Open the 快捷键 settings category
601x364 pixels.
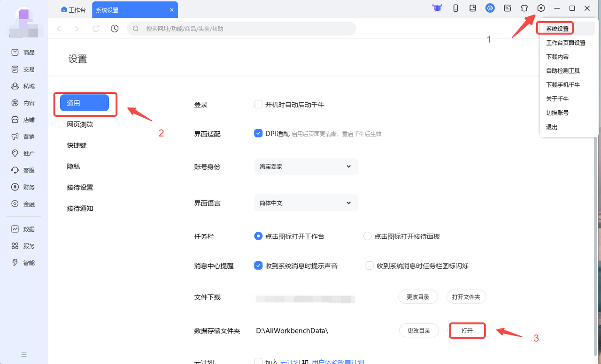tap(77, 145)
